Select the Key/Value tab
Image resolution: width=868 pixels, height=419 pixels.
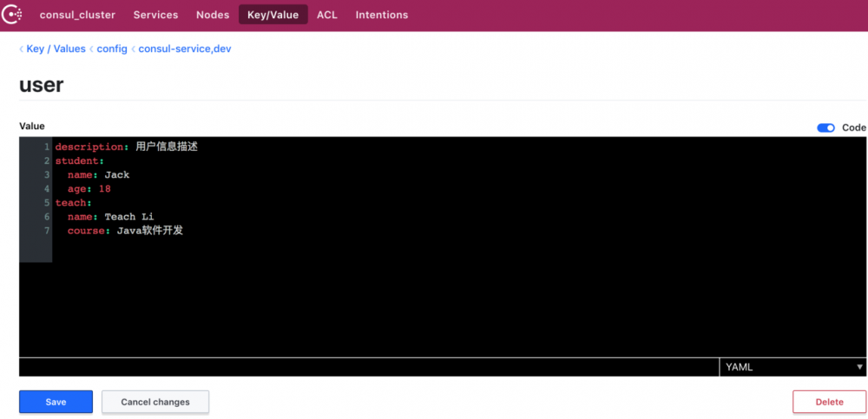point(273,15)
